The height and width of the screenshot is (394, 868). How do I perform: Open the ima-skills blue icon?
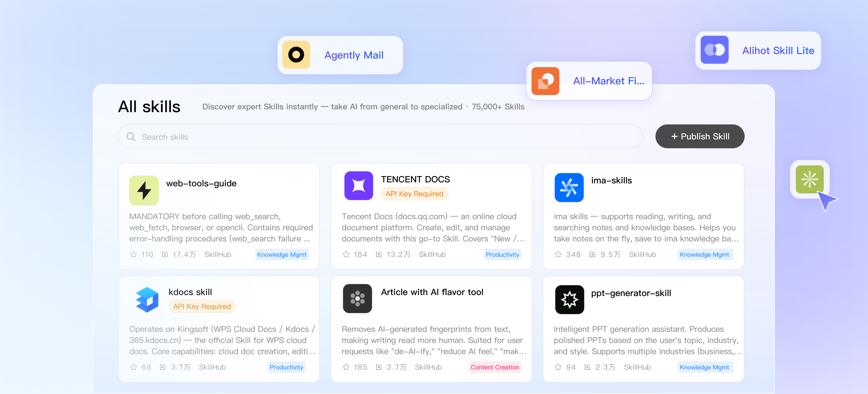point(569,187)
